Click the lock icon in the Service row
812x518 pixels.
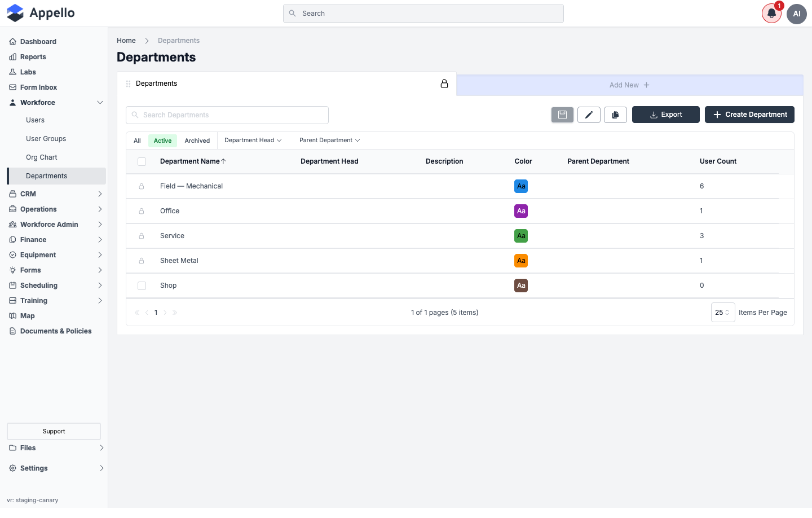pos(142,236)
